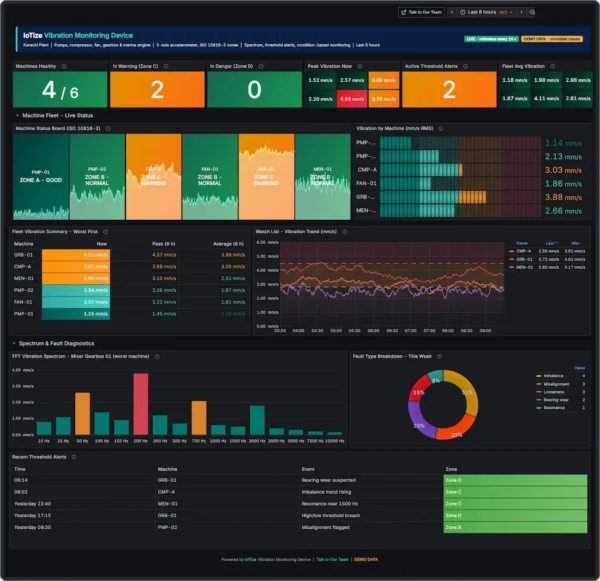This screenshot has height=581, width=600.
Task: Click the Resonance near 1500 Hz event text
Action: tap(329, 504)
